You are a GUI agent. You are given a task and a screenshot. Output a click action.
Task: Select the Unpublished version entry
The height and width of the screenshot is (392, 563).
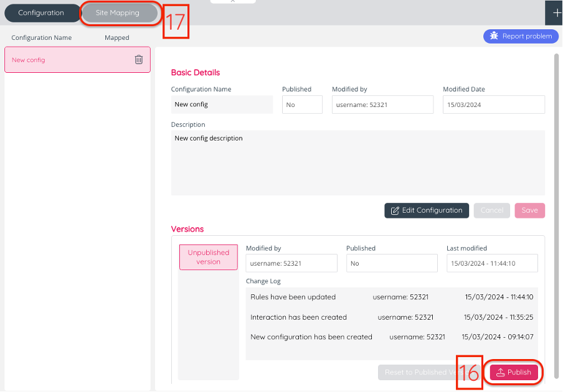pos(208,257)
